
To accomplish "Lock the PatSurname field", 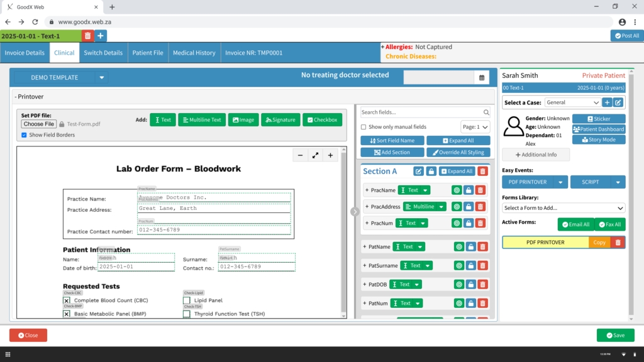I will [470, 266].
